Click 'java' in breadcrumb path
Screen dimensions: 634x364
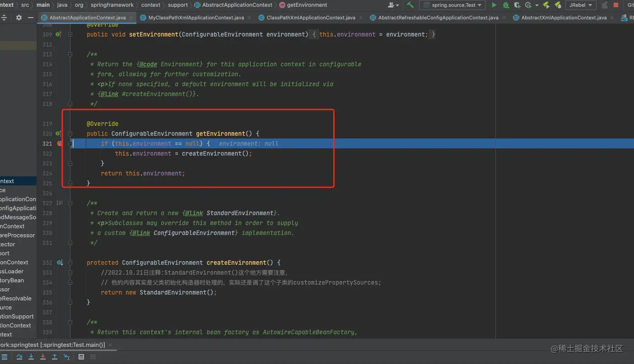[x=62, y=5]
